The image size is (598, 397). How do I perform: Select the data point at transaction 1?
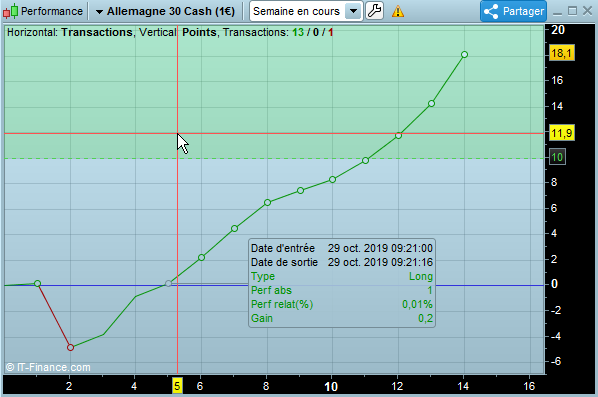coord(37,283)
